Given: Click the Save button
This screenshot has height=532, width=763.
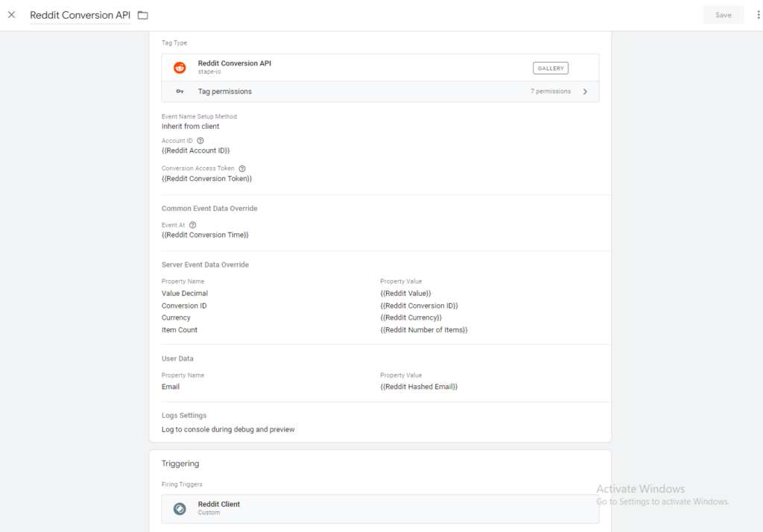Looking at the screenshot, I should click(723, 15).
